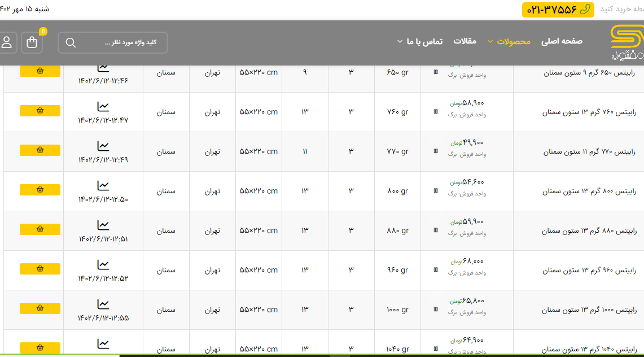This screenshot has height=357, width=644.
Task: Open the مقالات (Articles) menu item
Action: pyautogui.click(x=465, y=41)
